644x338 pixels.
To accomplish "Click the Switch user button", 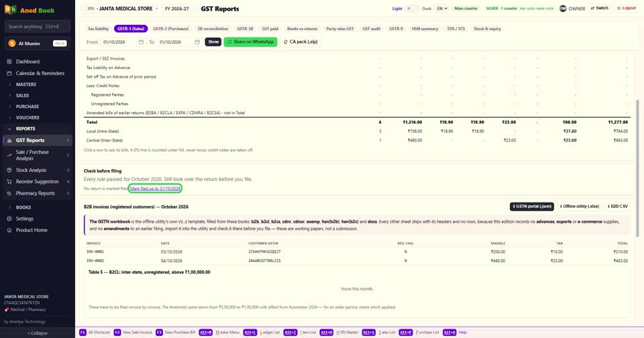I will pyautogui.click(x=600, y=8).
